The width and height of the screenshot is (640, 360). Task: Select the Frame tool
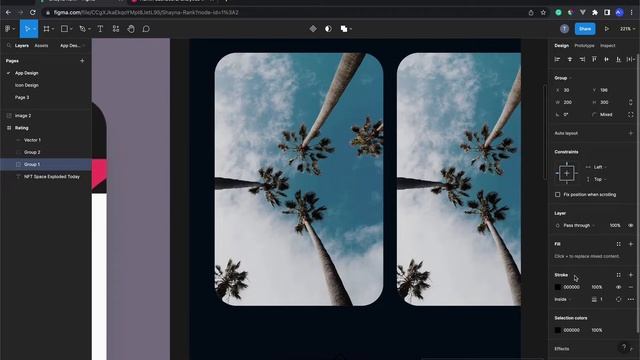click(47, 29)
